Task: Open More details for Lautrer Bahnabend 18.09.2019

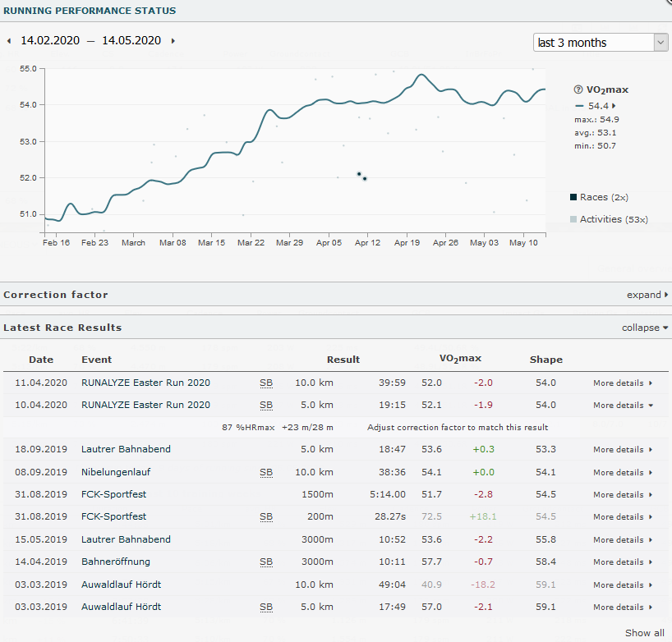Action: [x=623, y=450]
